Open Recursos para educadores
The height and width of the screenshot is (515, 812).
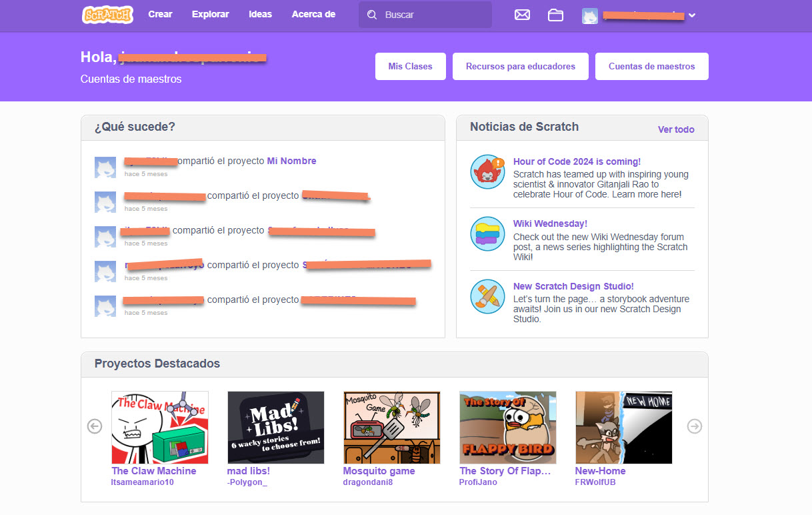point(520,66)
